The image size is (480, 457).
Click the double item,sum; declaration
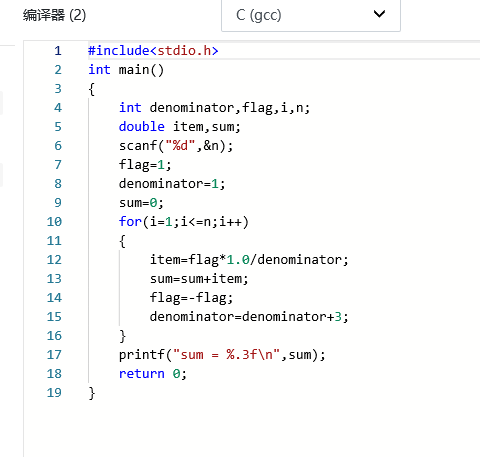180,127
